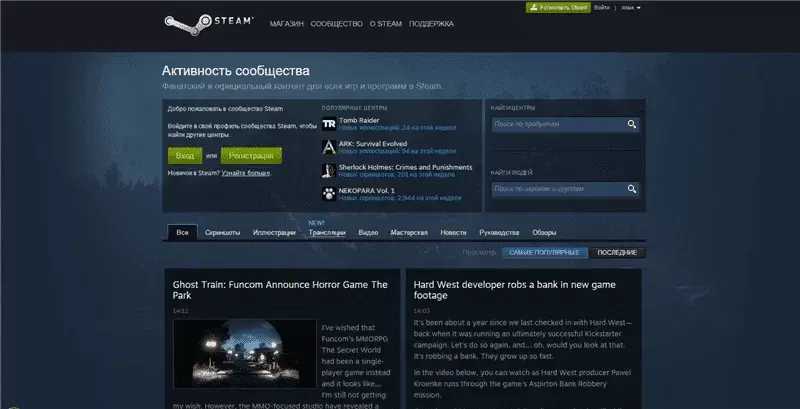Click the Активность сообщества heading
This screenshot has height=409, width=800.
tap(236, 71)
